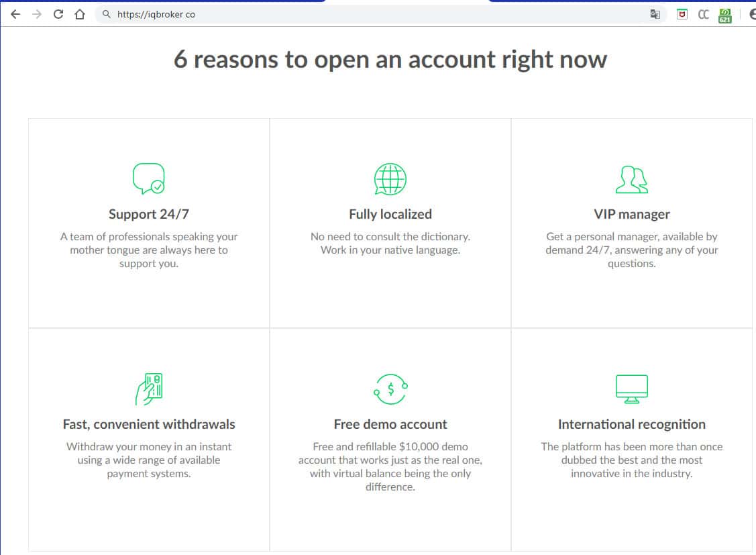Select the Free demo account heading

pos(390,424)
